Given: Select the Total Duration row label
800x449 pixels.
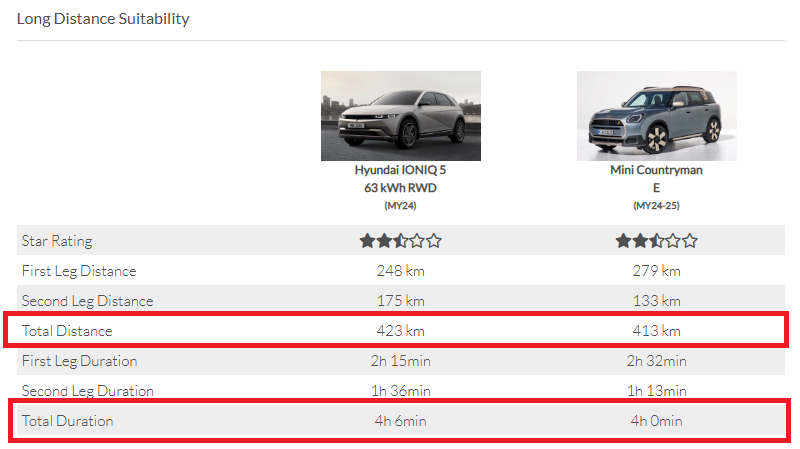Looking at the screenshot, I should pos(68,421).
